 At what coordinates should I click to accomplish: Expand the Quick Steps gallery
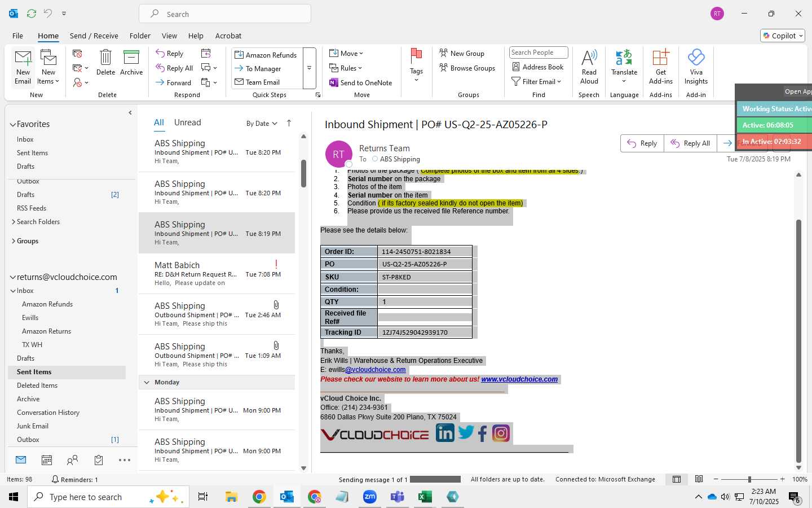[309, 68]
